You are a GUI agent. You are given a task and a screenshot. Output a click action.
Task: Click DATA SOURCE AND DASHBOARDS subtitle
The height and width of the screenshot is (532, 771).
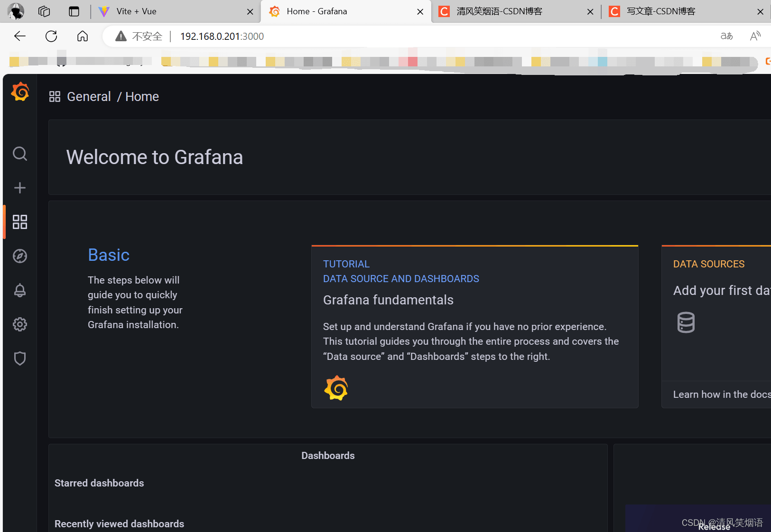coord(401,279)
